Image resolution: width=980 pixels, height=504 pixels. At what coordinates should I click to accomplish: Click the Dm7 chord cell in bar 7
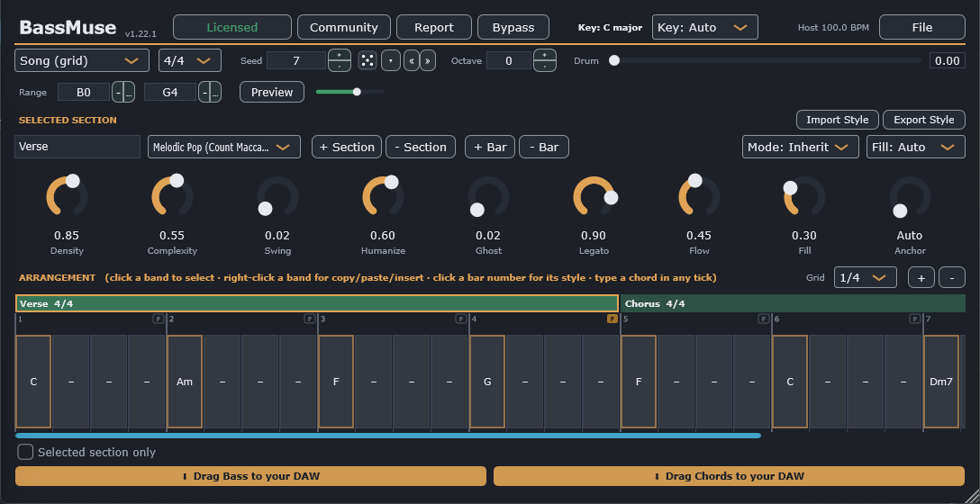(x=941, y=382)
